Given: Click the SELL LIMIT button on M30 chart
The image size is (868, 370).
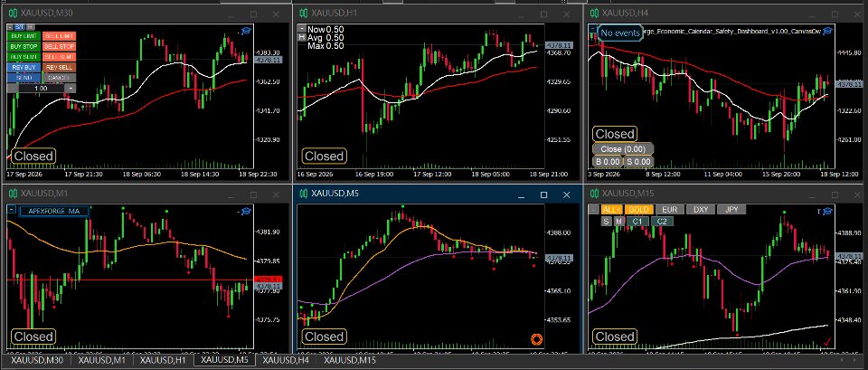Looking at the screenshot, I should [x=60, y=36].
